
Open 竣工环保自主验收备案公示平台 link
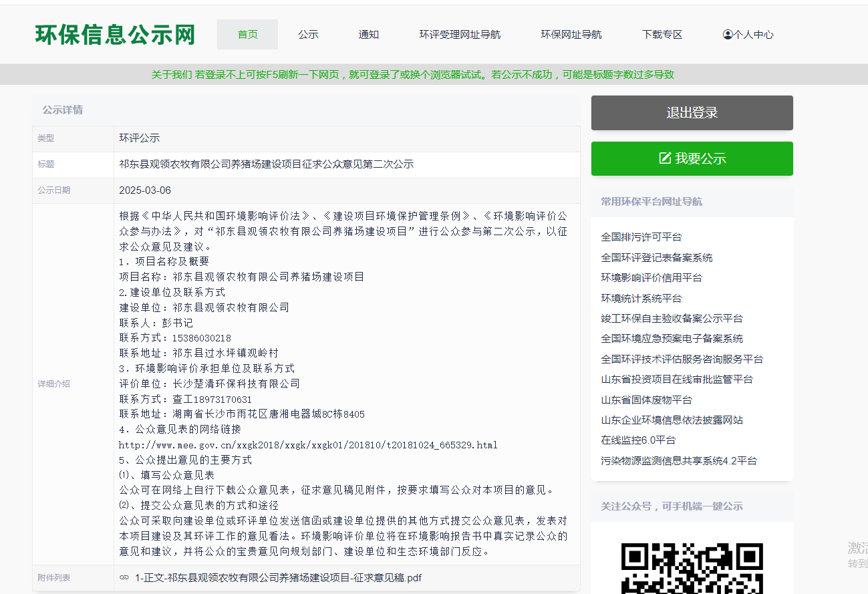672,319
